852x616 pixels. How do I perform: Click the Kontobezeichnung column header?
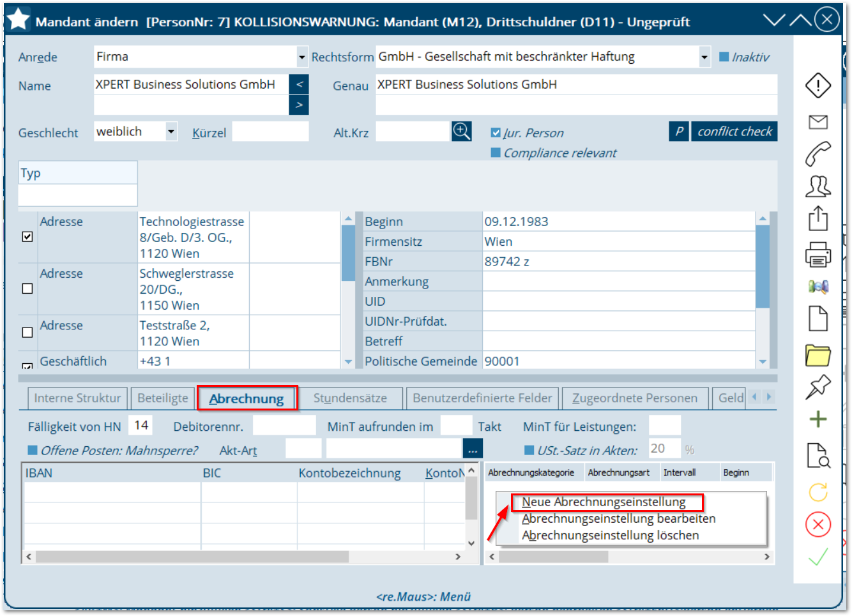tap(360, 473)
